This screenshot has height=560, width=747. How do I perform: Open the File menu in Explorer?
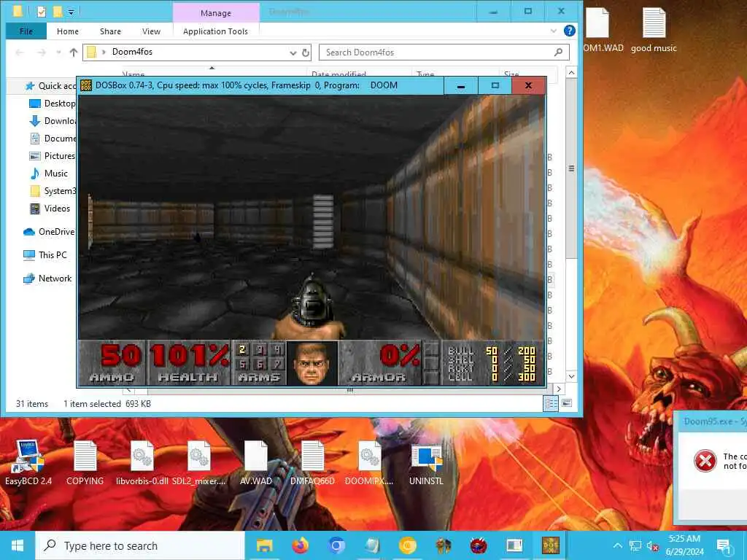26,31
